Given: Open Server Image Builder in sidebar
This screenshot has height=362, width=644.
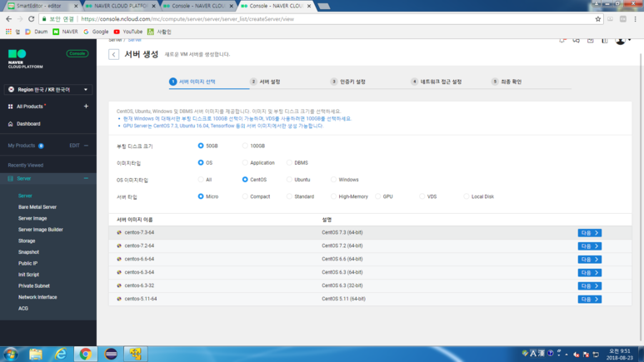Looking at the screenshot, I should click(41, 230).
